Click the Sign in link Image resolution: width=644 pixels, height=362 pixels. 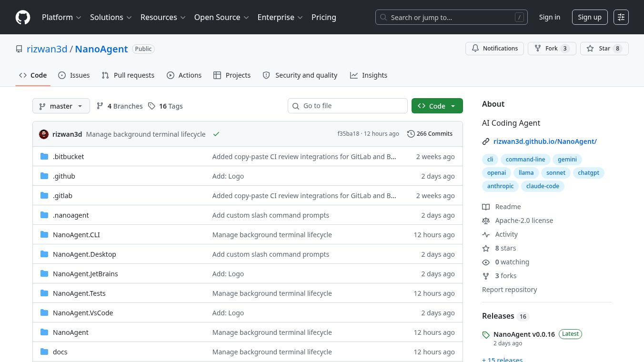550,17
